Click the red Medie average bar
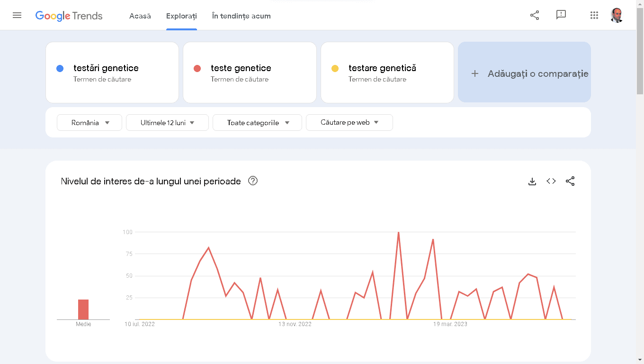The image size is (644, 364). coord(83,309)
